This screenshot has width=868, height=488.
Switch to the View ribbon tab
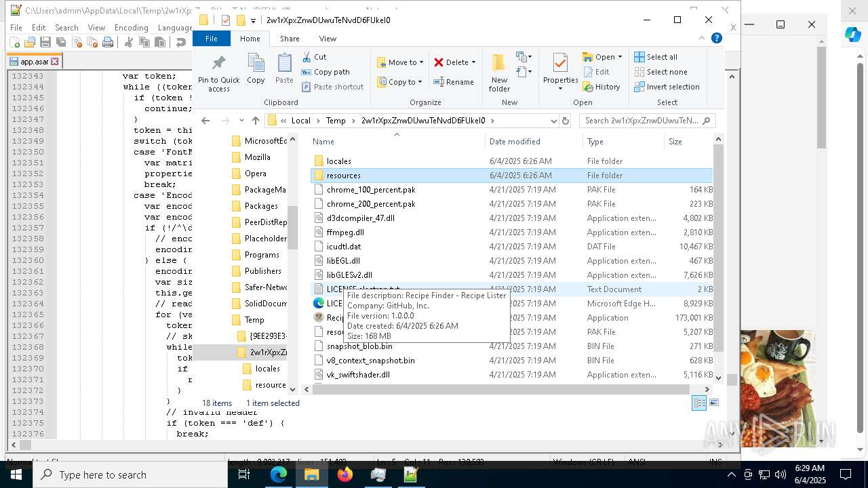(x=328, y=39)
